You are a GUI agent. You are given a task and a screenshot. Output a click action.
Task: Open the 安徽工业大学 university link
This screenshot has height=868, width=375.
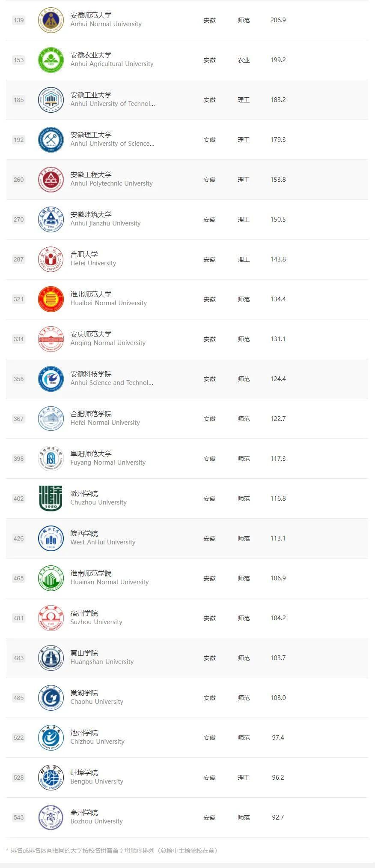[91, 95]
